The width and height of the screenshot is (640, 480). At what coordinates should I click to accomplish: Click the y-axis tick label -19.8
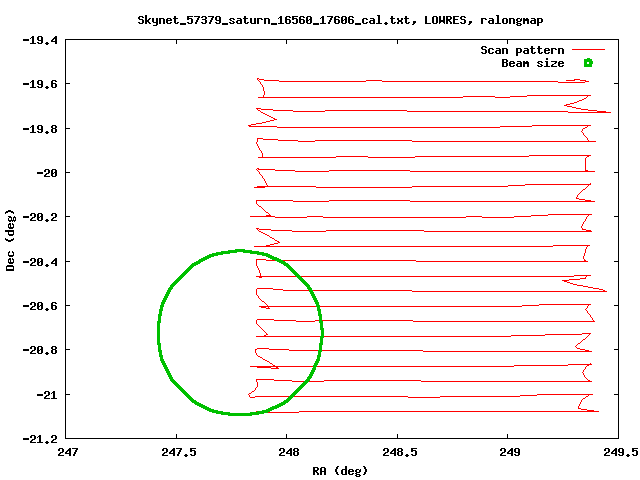[40, 129]
